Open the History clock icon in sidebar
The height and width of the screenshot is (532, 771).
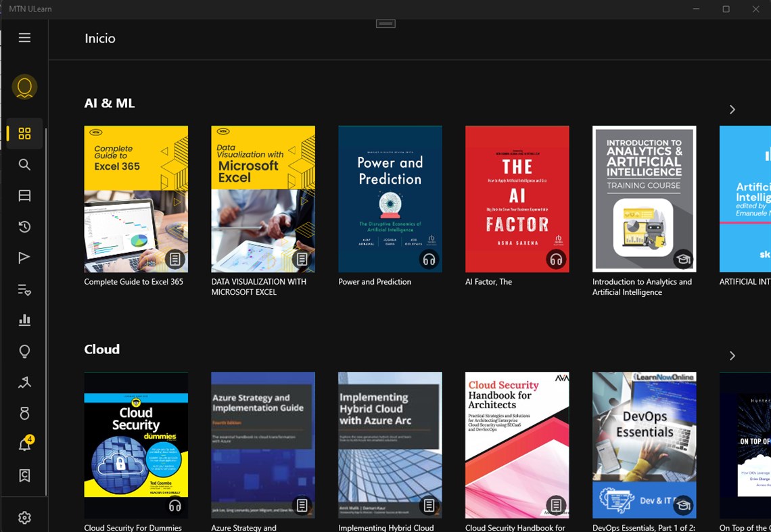pos(24,226)
